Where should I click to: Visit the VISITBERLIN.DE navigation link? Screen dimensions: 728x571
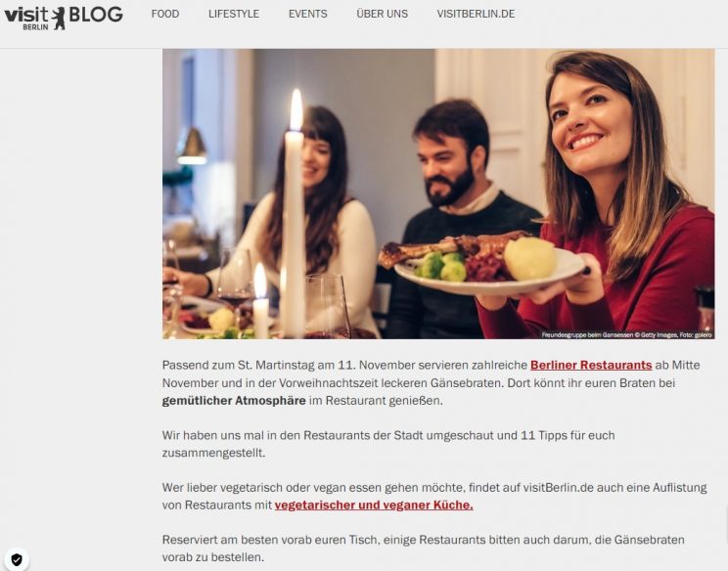tap(476, 14)
